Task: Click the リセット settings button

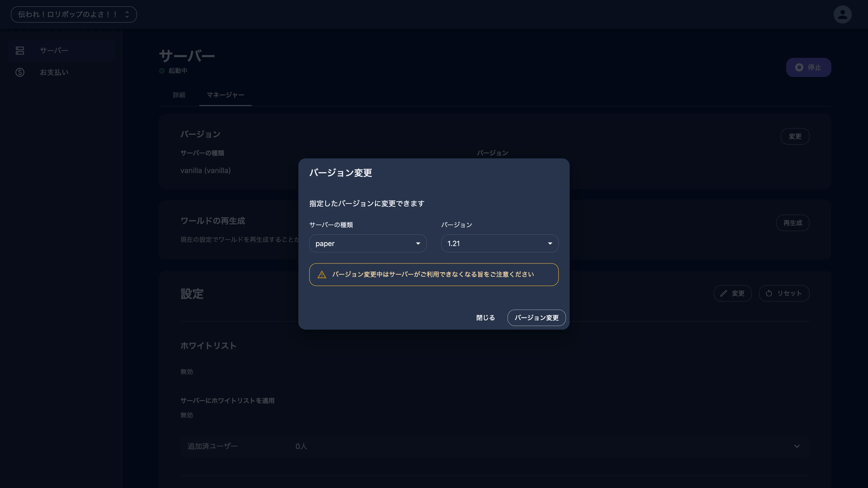Action: (784, 293)
